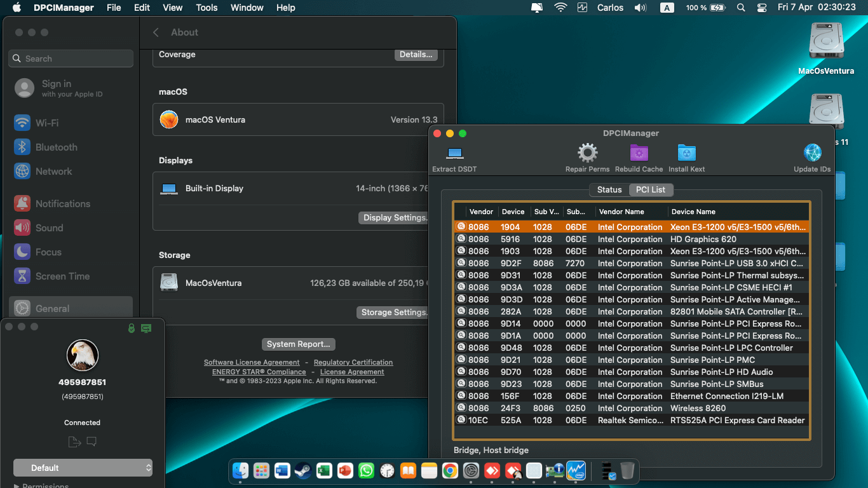Image resolution: width=868 pixels, height=488 pixels.
Task: Open Control Center from menu bar
Action: (763, 8)
